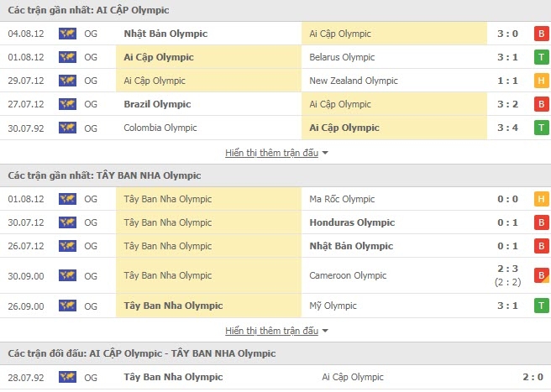Click orange H badge for New Zealand match

541,81
